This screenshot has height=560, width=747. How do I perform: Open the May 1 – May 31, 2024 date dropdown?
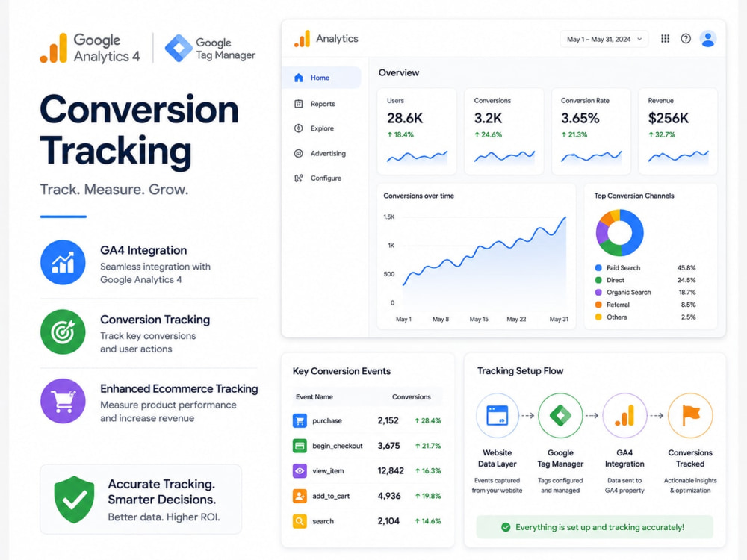pos(604,39)
